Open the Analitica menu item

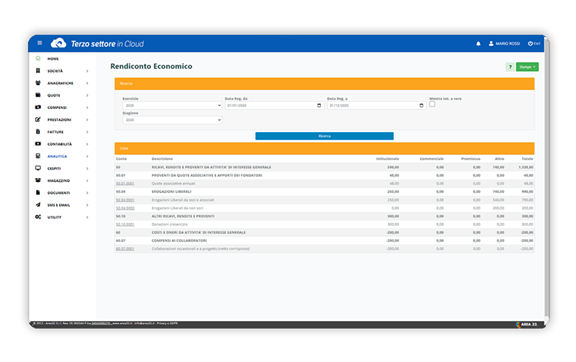tap(57, 156)
